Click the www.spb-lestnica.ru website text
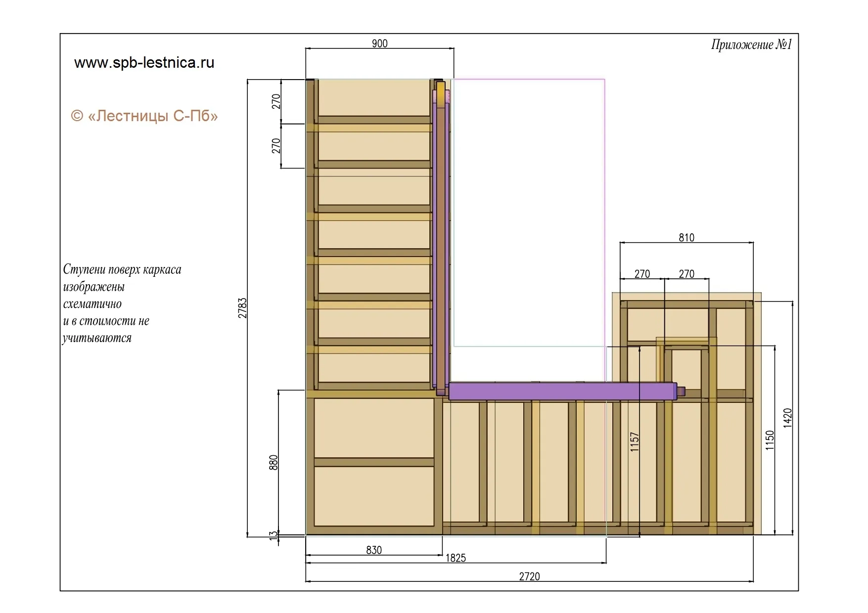This screenshot has width=868, height=613. point(144,63)
